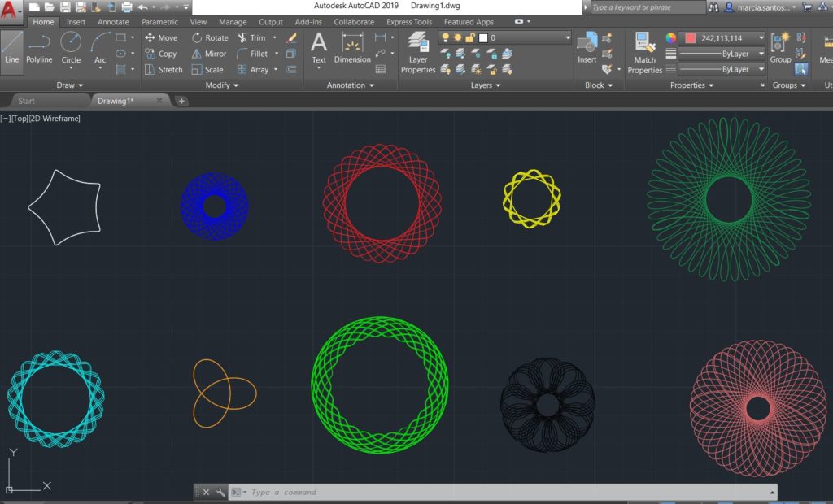Viewport: 833px width, 504px height.
Task: Pick the Stretch tool in Modify
Action: 164,70
